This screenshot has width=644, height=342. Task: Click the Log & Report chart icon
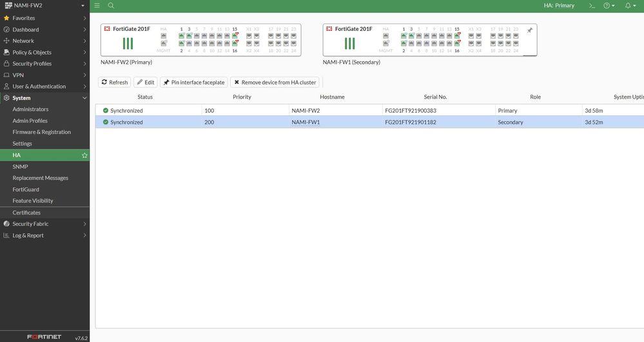click(6, 235)
